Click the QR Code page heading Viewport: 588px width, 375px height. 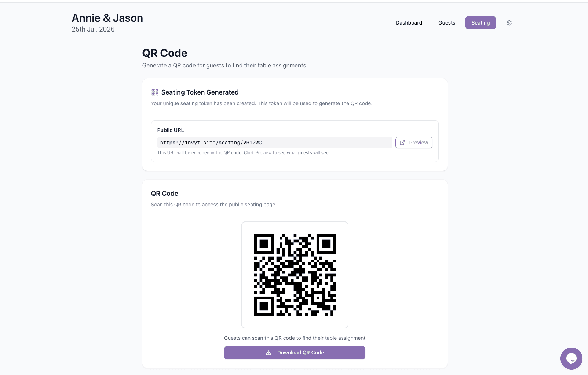(164, 53)
